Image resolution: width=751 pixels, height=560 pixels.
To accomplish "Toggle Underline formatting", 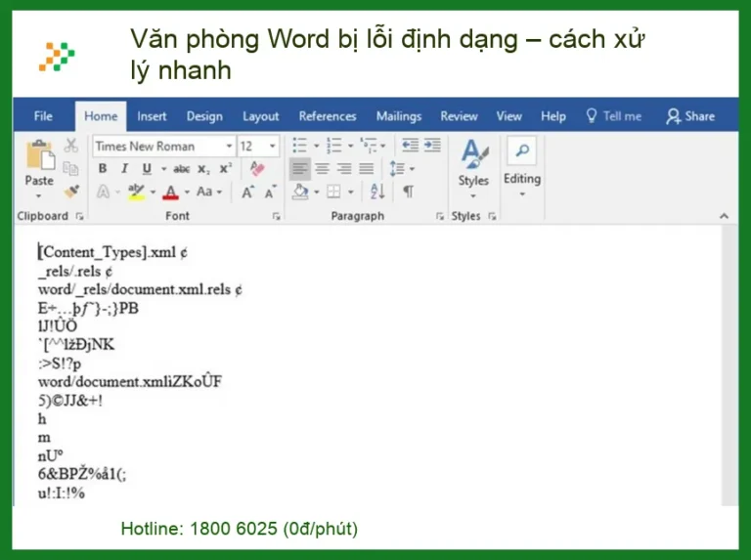I will pos(147,168).
